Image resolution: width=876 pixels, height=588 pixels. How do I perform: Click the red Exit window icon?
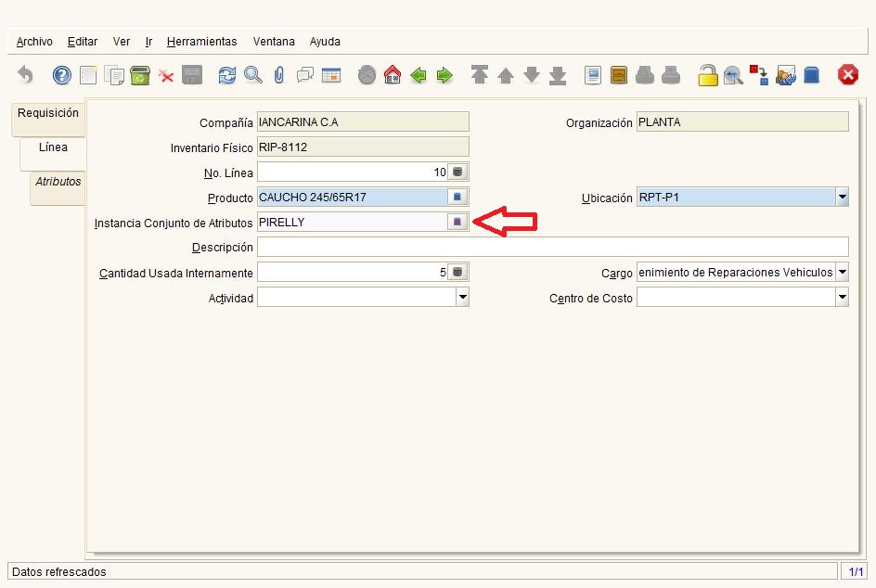click(x=847, y=75)
